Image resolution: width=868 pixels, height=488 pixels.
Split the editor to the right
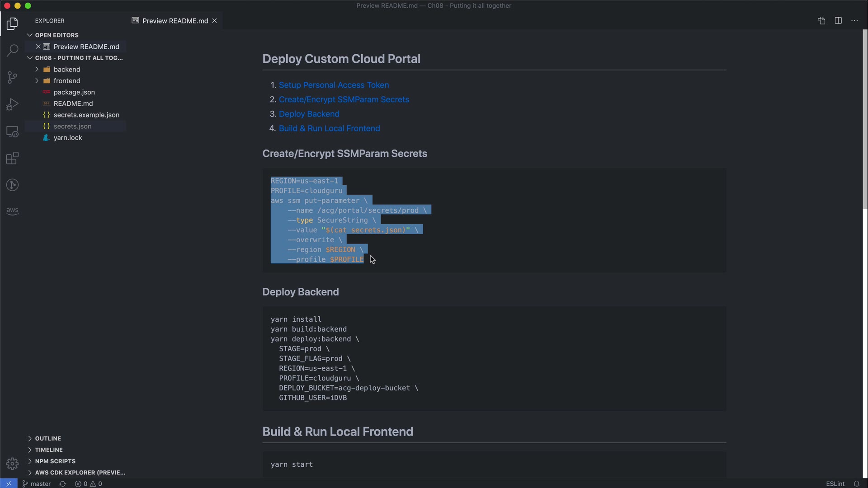click(x=838, y=21)
